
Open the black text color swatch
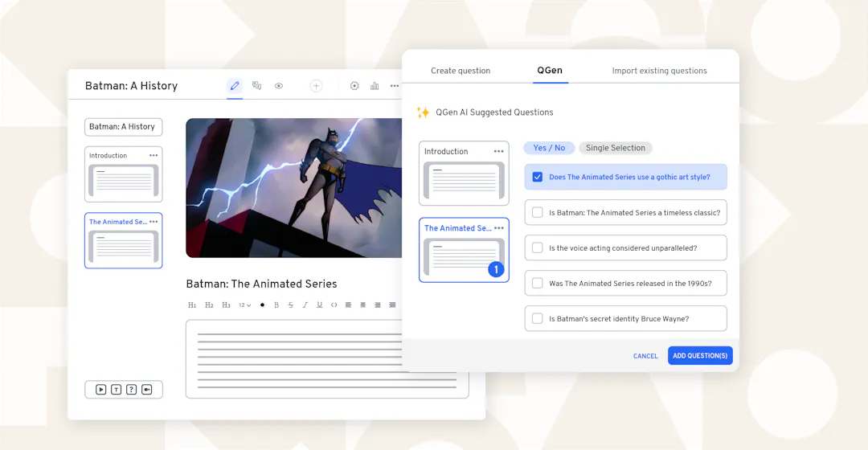[x=262, y=305]
